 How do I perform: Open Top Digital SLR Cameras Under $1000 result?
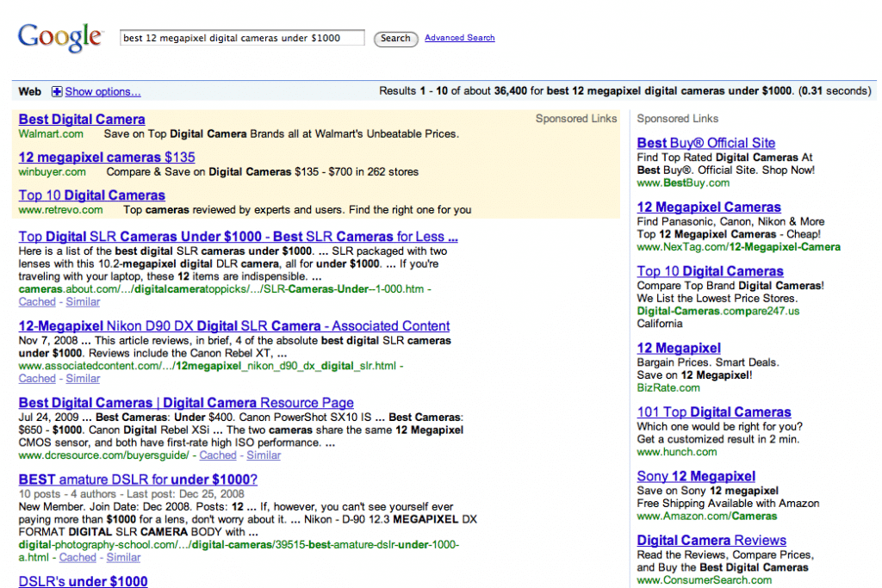(x=238, y=237)
